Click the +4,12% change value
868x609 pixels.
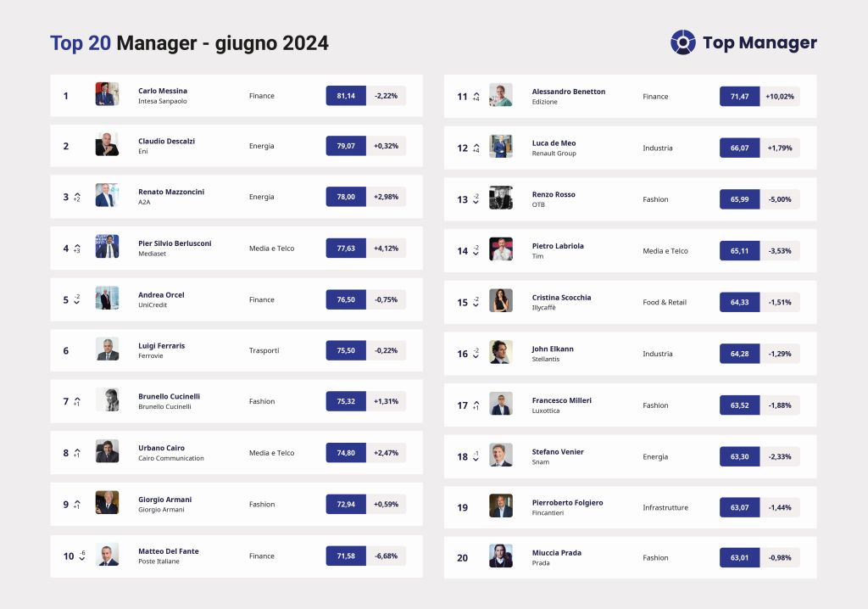pyautogui.click(x=386, y=249)
